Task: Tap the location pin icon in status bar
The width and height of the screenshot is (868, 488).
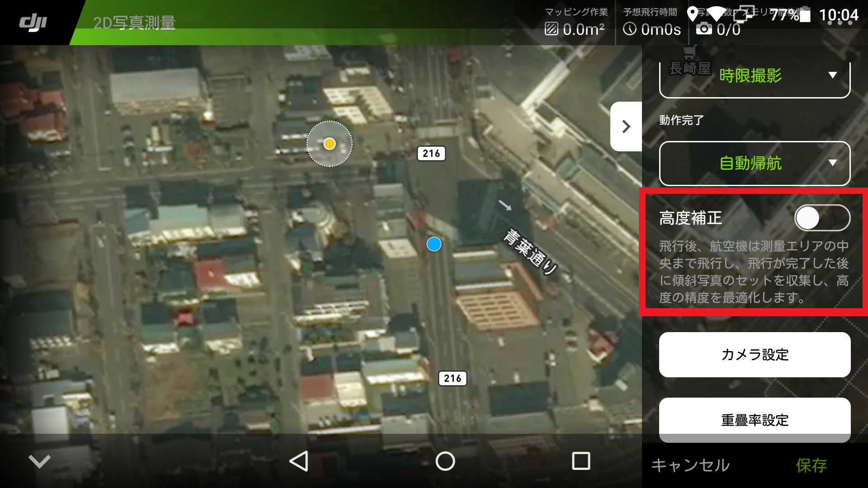Action: 692,14
